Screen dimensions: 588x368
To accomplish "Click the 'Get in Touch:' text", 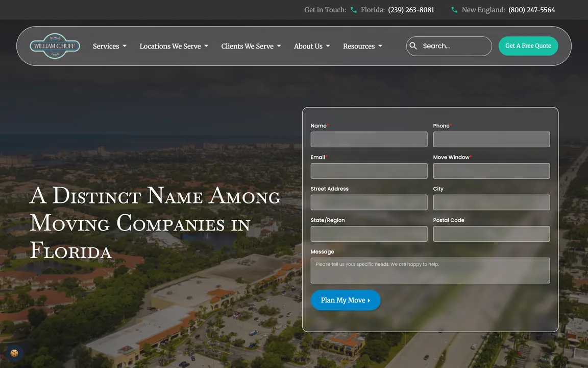I will coord(325,10).
